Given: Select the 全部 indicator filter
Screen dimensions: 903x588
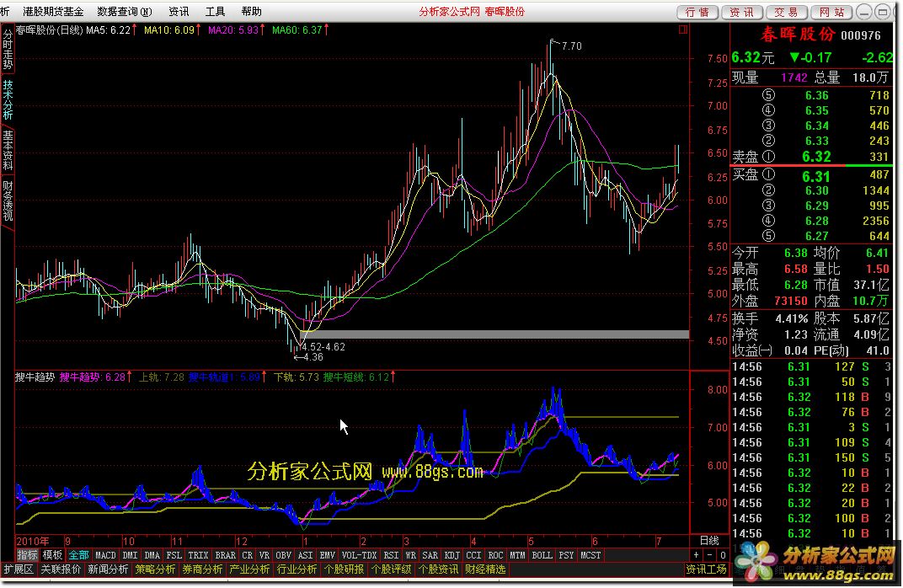Looking at the screenshot, I should pos(78,555).
